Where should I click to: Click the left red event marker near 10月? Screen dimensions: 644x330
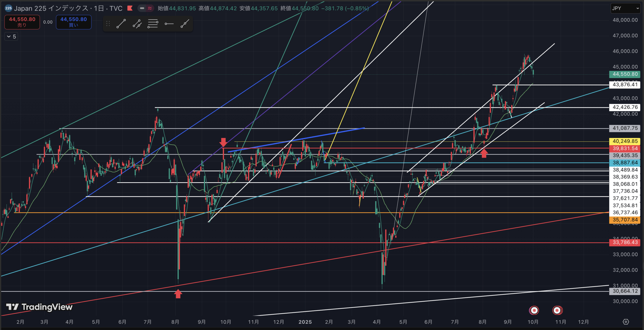click(x=534, y=310)
